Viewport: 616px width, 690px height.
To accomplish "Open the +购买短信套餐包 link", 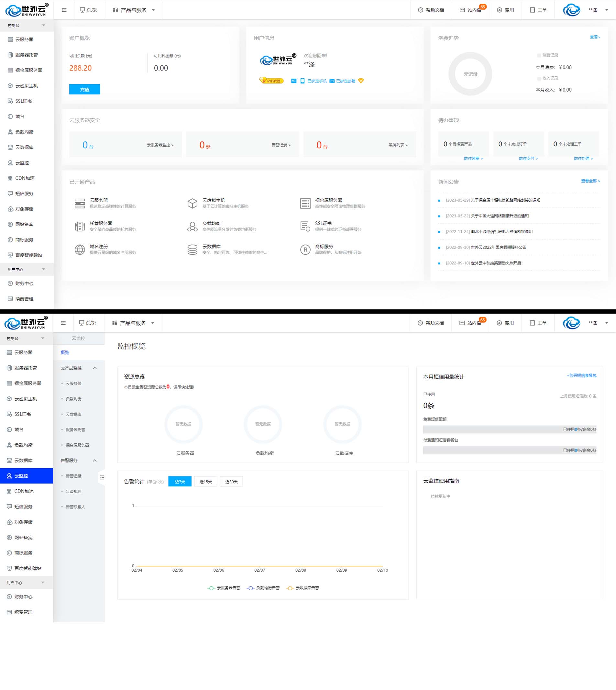I will coord(581,375).
